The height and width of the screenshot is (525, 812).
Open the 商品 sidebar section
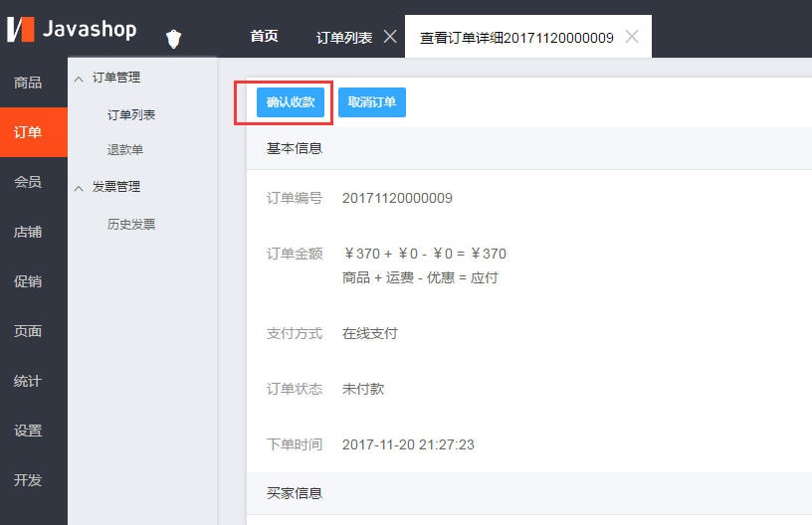34,83
